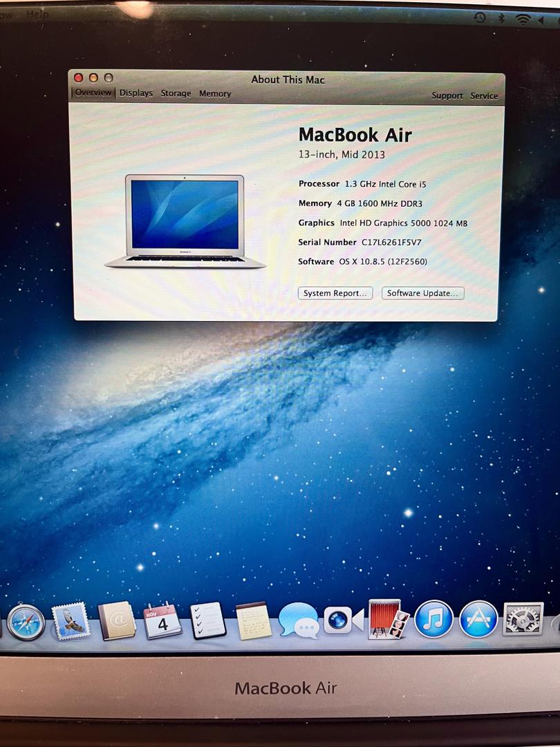
Task: Launch the Mail app in dock
Action: pos(71,620)
